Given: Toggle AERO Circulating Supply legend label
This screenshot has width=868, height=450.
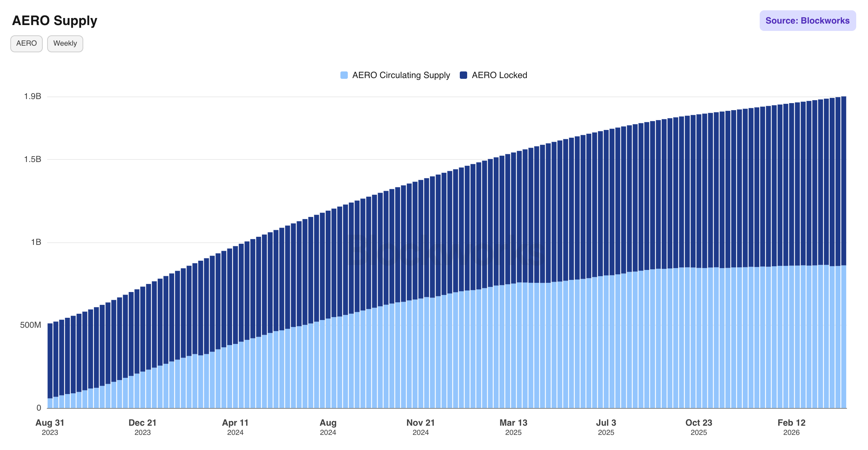Looking at the screenshot, I should pyautogui.click(x=401, y=75).
